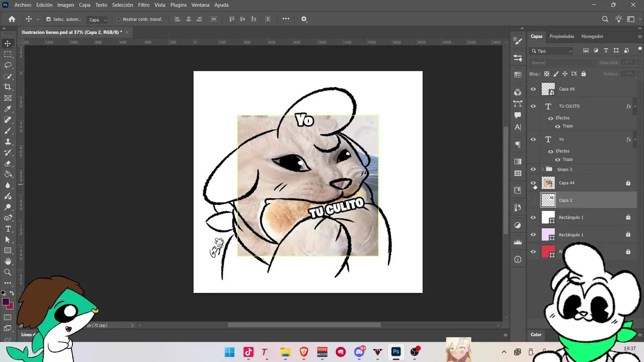Select the Lasso tool

8,65
